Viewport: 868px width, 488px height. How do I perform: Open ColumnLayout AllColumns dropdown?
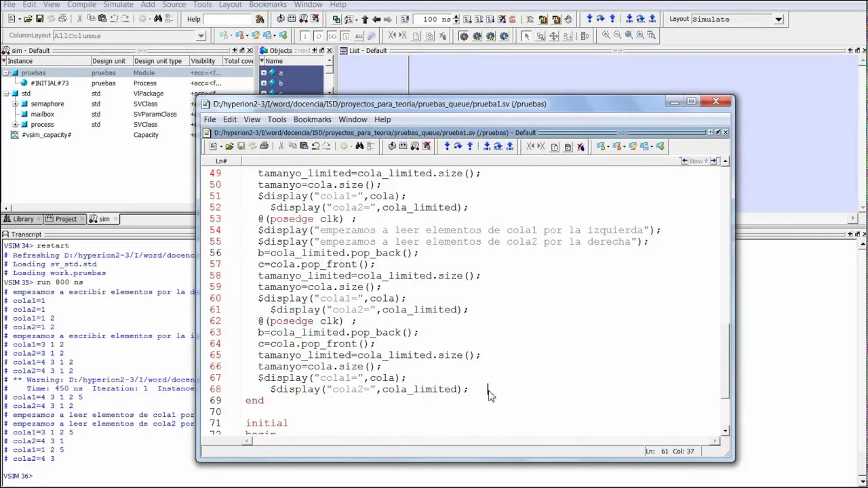(201, 36)
